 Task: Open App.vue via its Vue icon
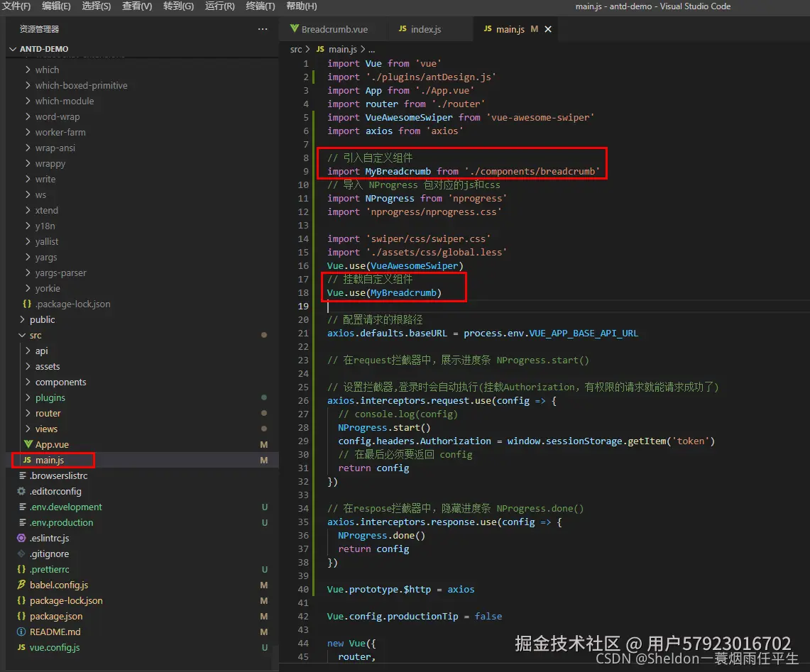(28, 444)
